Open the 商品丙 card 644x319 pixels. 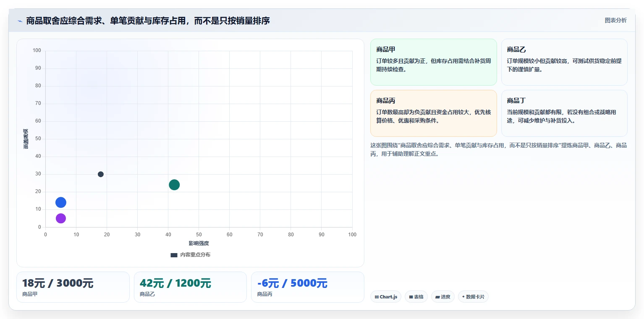433,113
